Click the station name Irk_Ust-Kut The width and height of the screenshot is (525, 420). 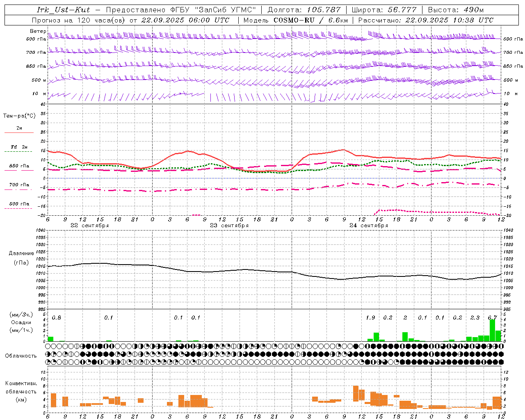coord(63,10)
